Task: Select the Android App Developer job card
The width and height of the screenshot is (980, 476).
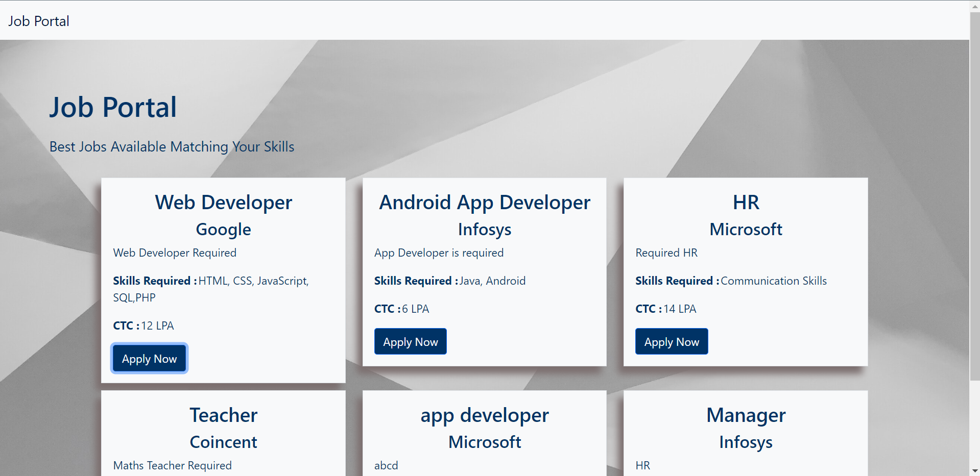Action: (484, 270)
